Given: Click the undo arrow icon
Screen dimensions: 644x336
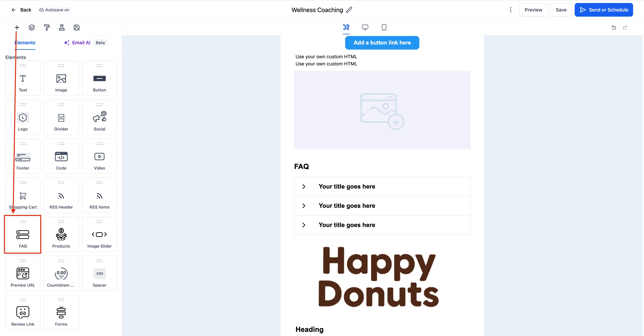Looking at the screenshot, I should tap(614, 27).
